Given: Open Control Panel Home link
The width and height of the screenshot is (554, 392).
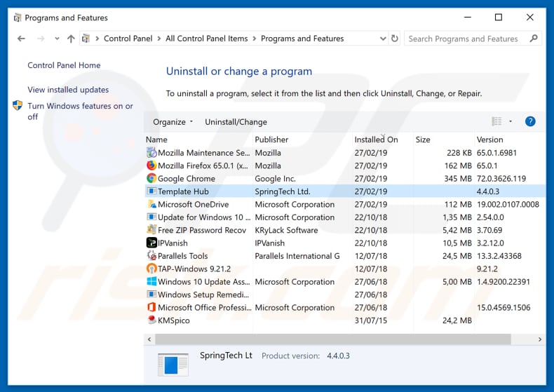Looking at the screenshot, I should point(64,65).
